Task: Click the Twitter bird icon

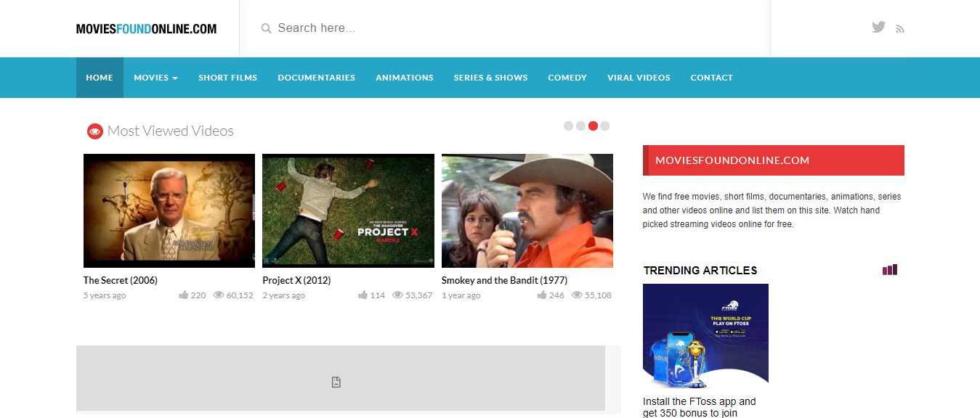Action: click(878, 27)
